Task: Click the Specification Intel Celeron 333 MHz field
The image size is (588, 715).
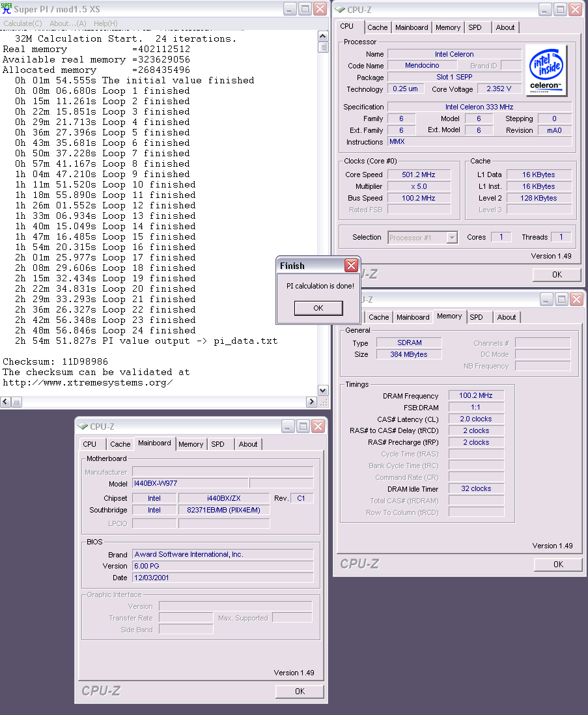Action: (479, 107)
